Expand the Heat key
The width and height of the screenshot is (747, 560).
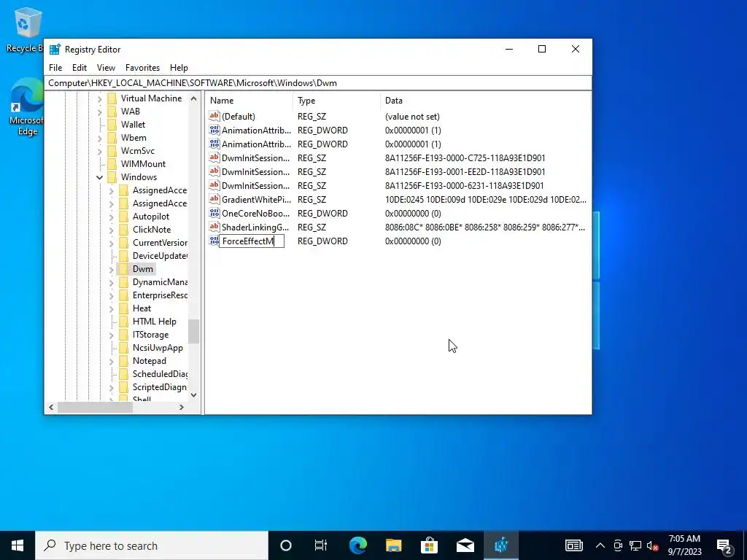point(111,308)
